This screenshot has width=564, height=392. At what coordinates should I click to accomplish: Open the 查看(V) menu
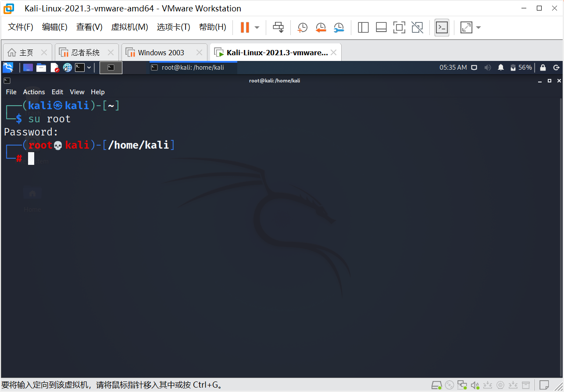(89, 27)
